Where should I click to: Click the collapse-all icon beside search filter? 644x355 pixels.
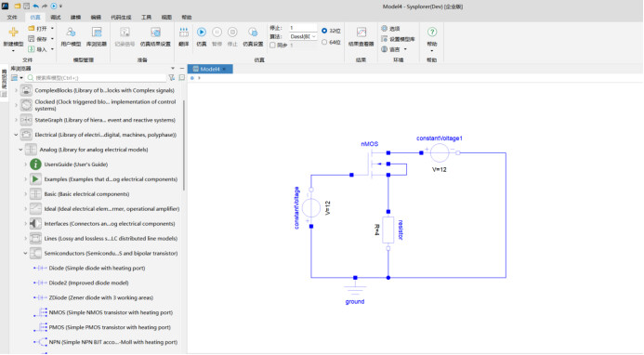182,77
